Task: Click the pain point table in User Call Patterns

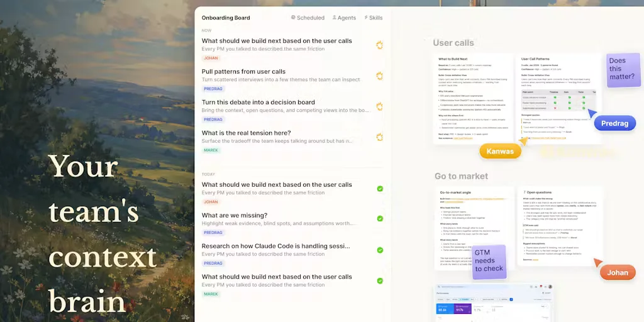Action: tap(558, 100)
